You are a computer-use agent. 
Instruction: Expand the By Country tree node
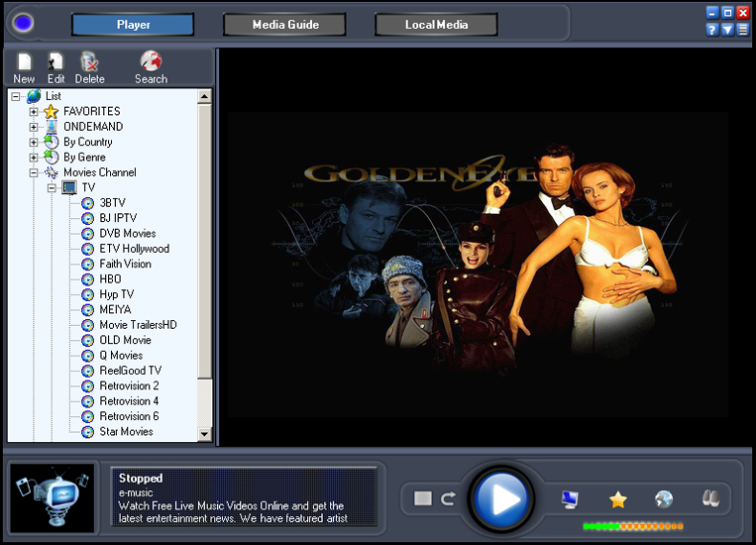[x=34, y=142]
